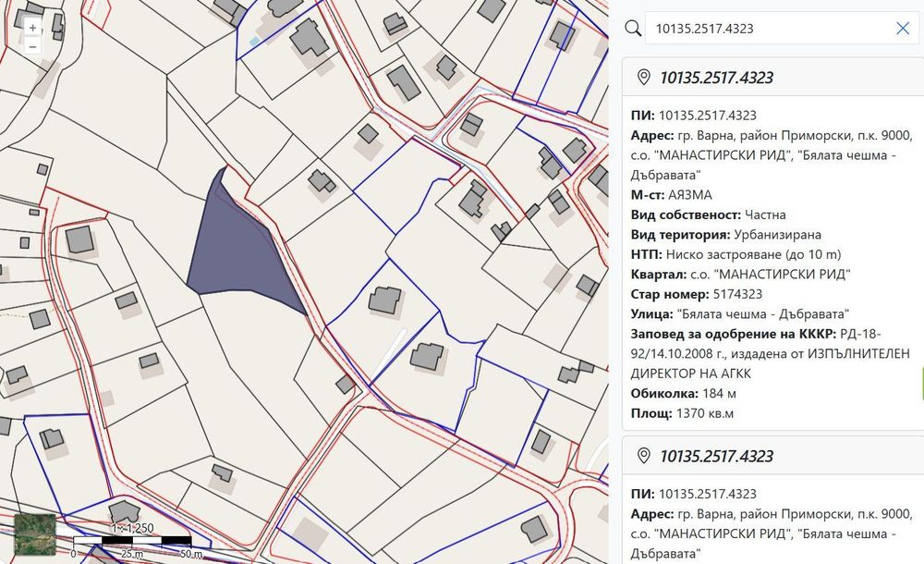
Task: Click the "Вид собственост: Частна" line
Action: click(708, 215)
